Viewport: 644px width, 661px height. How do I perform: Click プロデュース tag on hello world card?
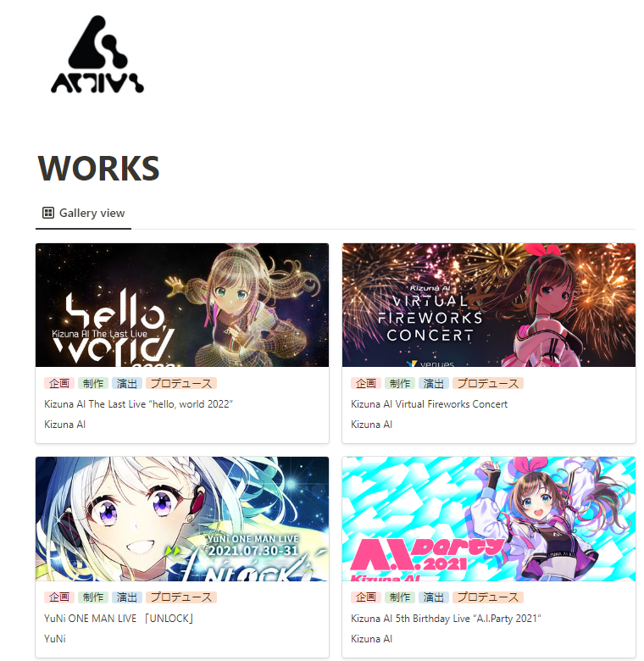point(181,383)
